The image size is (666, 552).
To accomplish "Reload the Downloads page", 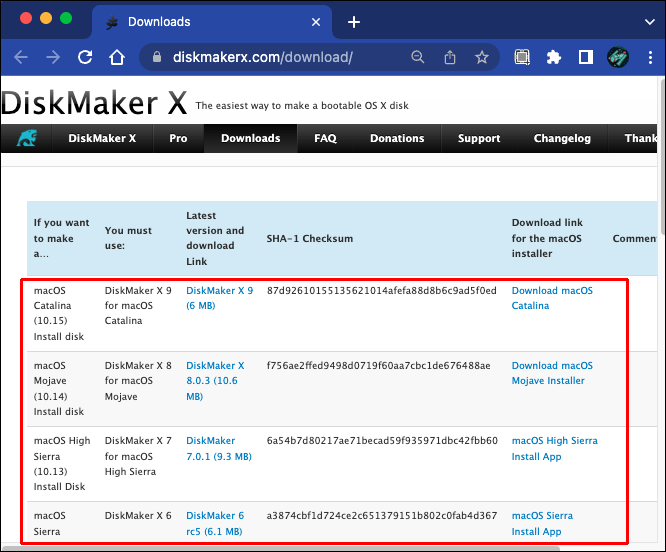I will pos(85,57).
